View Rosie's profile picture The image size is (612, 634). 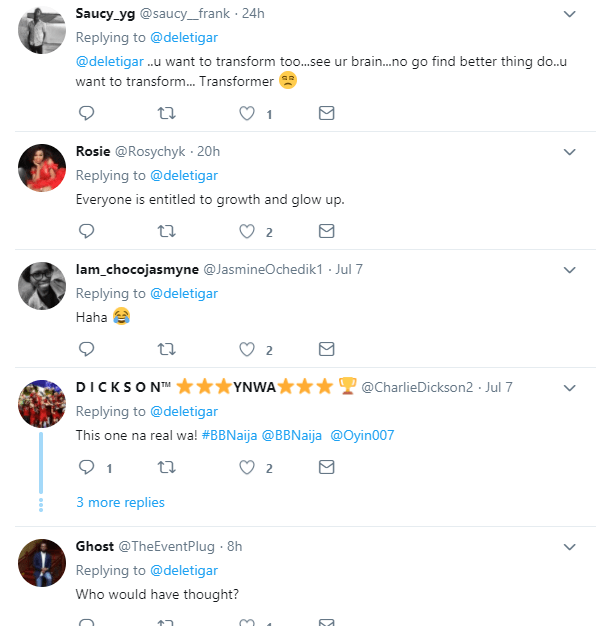pyautogui.click(x=42, y=167)
